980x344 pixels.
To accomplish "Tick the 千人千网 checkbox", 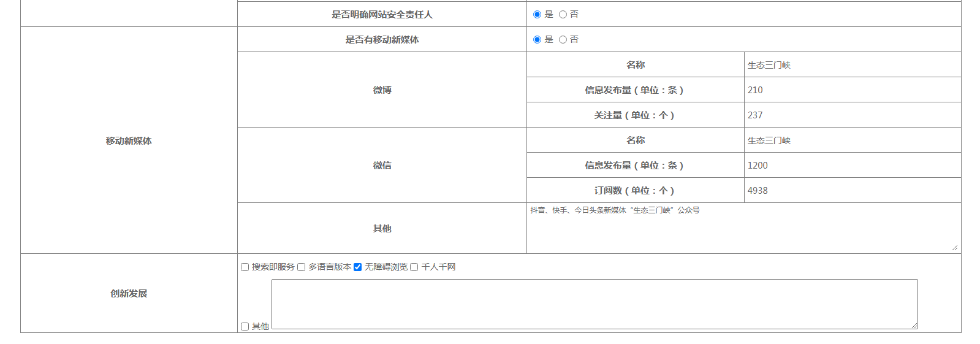I will (x=414, y=267).
